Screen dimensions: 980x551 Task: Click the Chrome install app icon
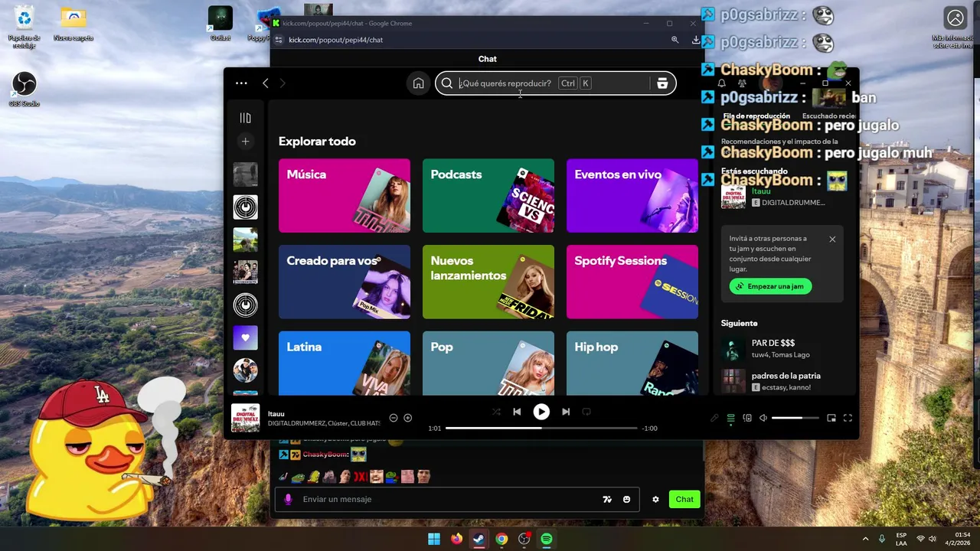pyautogui.click(x=695, y=40)
